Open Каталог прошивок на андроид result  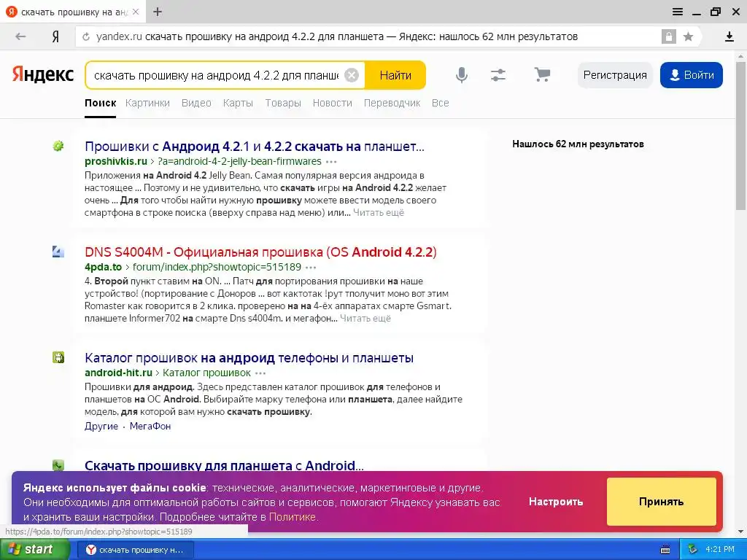pos(249,357)
